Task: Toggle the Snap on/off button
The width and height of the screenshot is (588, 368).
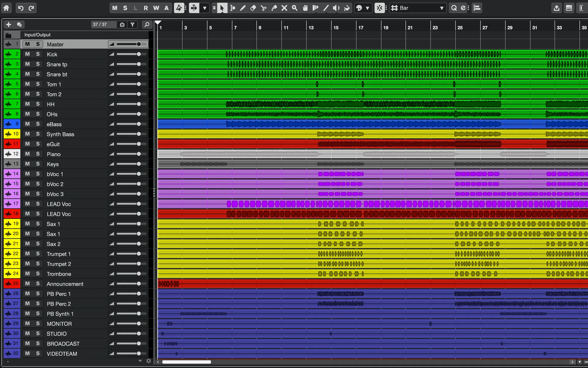Action: click(x=379, y=8)
